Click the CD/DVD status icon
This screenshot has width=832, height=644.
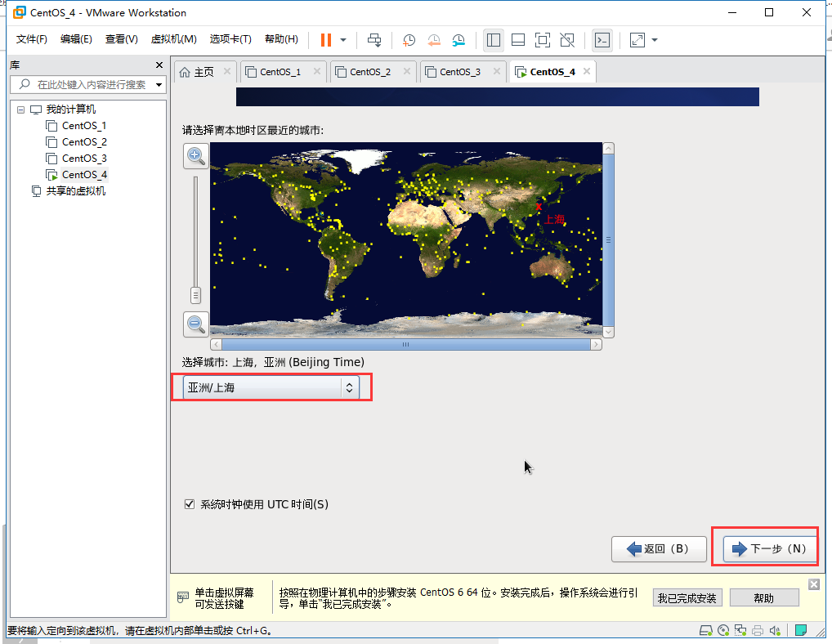pos(723,631)
